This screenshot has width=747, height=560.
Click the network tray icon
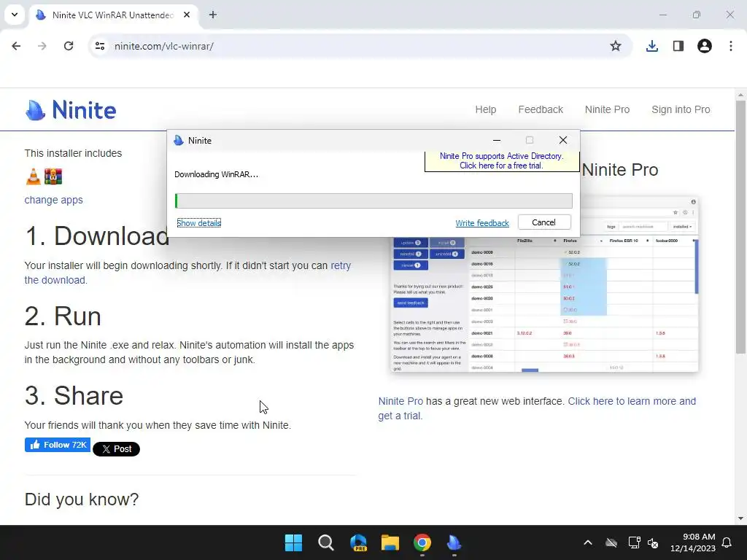634,542
